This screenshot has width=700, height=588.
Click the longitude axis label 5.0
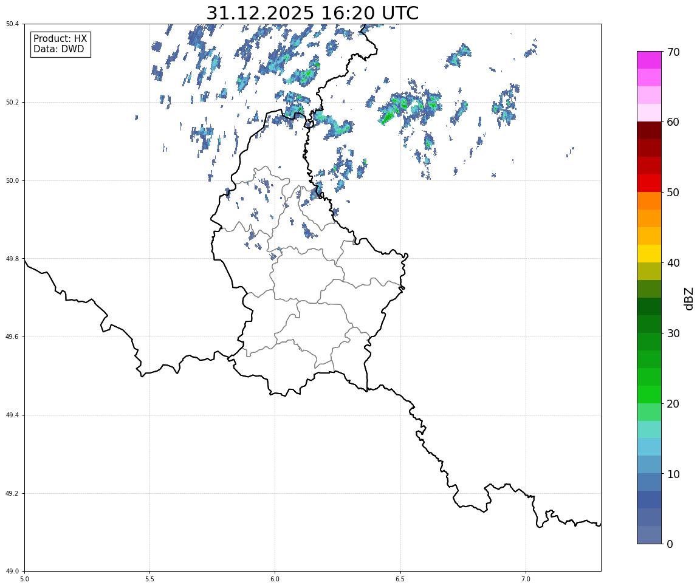click(24, 579)
